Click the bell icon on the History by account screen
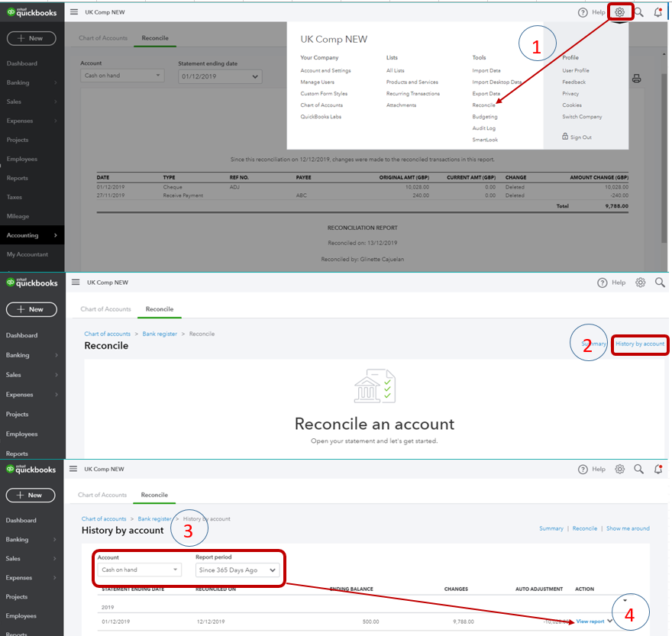Screen dimensions: 672x636 (657, 470)
